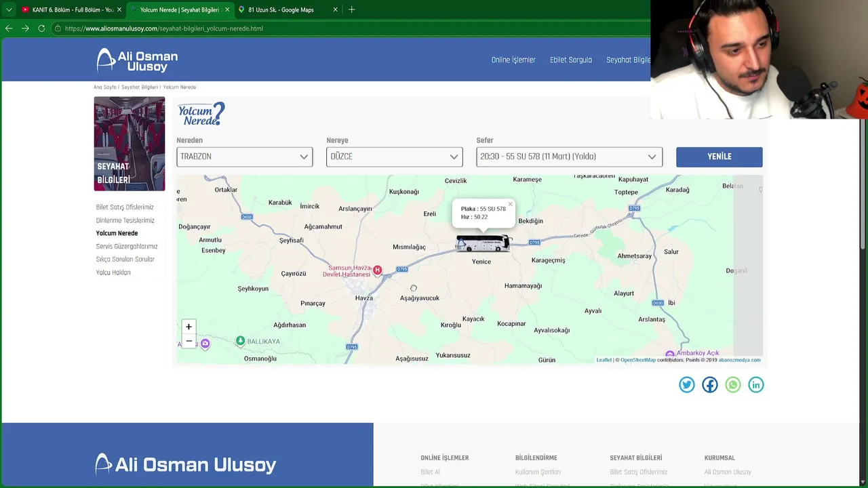868x488 pixels.
Task: Click the BALLIKAYA green map marker
Action: [240, 341]
